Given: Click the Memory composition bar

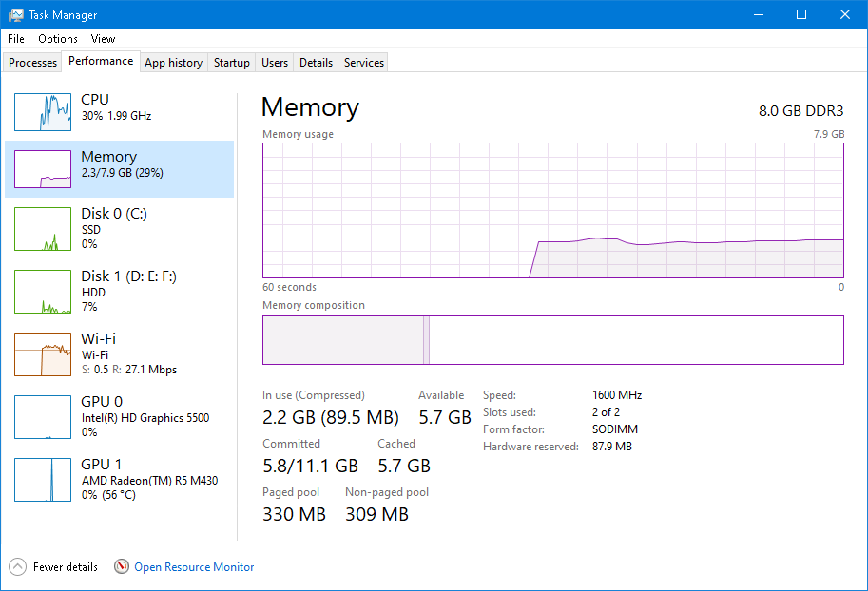Looking at the screenshot, I should click(x=552, y=340).
